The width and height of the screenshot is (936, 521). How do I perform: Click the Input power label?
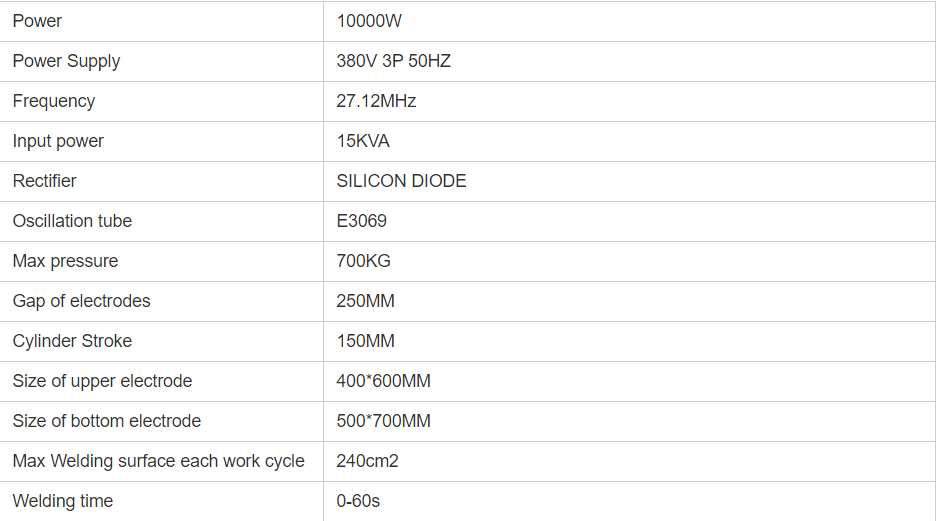point(58,141)
